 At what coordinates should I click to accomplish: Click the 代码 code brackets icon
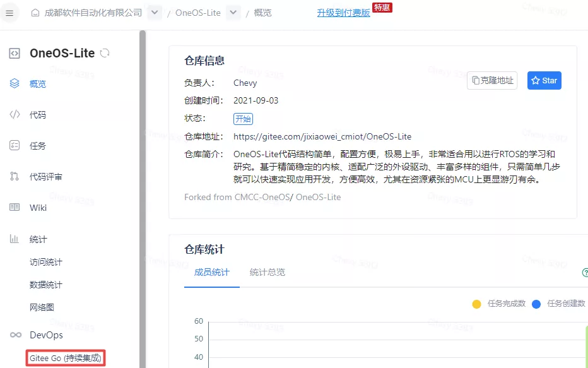click(15, 114)
